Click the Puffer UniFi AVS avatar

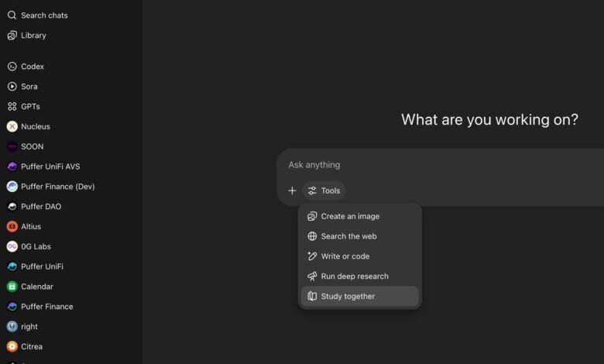pos(12,167)
